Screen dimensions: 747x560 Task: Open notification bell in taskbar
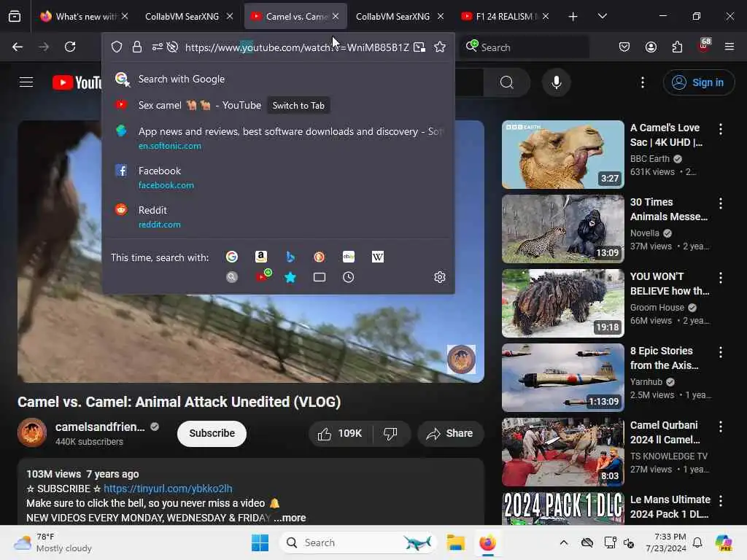click(x=697, y=542)
